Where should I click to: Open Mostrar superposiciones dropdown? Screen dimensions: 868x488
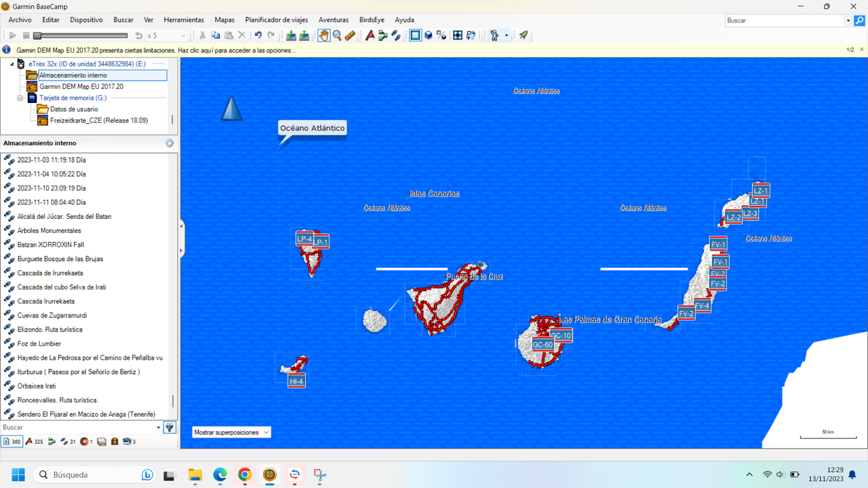[x=231, y=432]
